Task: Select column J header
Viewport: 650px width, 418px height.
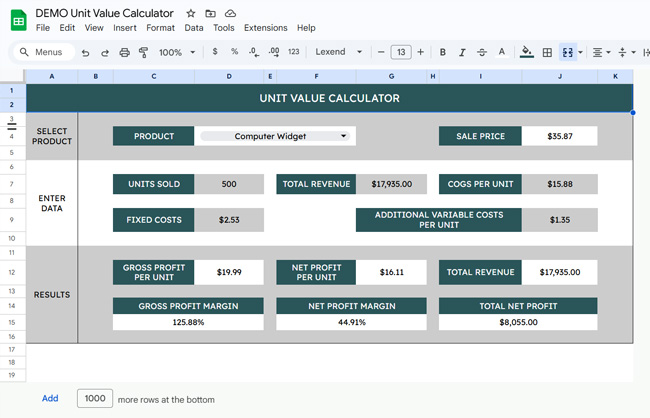Action: click(x=560, y=76)
